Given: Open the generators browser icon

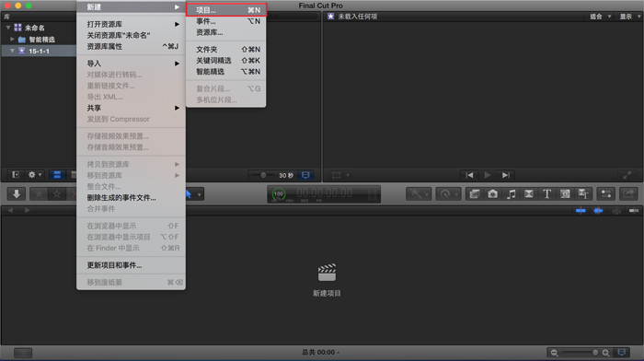Looking at the screenshot, I should tap(565, 194).
